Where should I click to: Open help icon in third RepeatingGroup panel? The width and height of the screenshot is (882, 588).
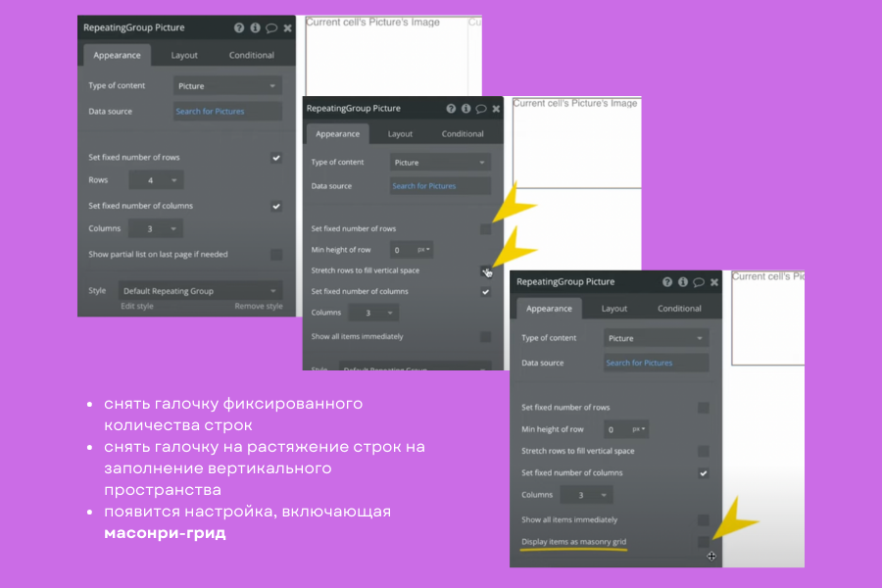667,282
